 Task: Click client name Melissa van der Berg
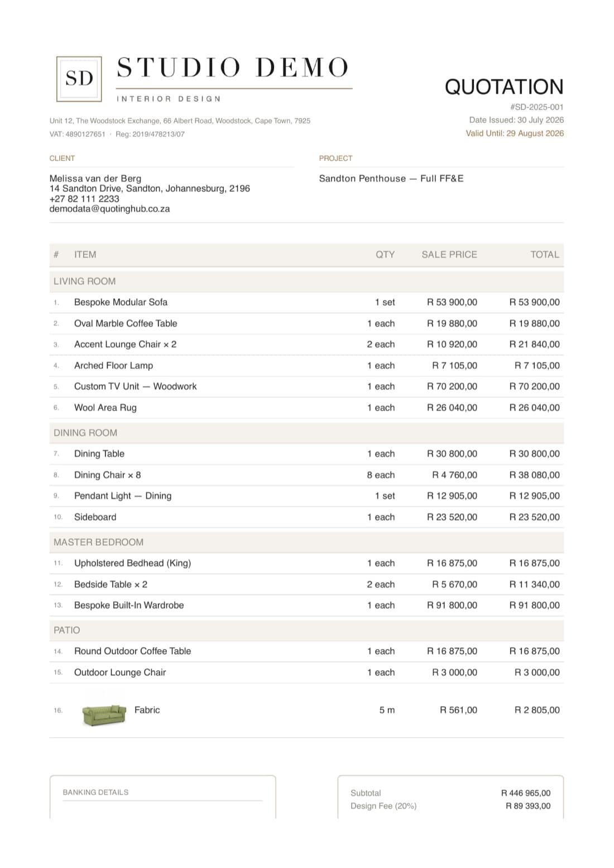(95, 179)
